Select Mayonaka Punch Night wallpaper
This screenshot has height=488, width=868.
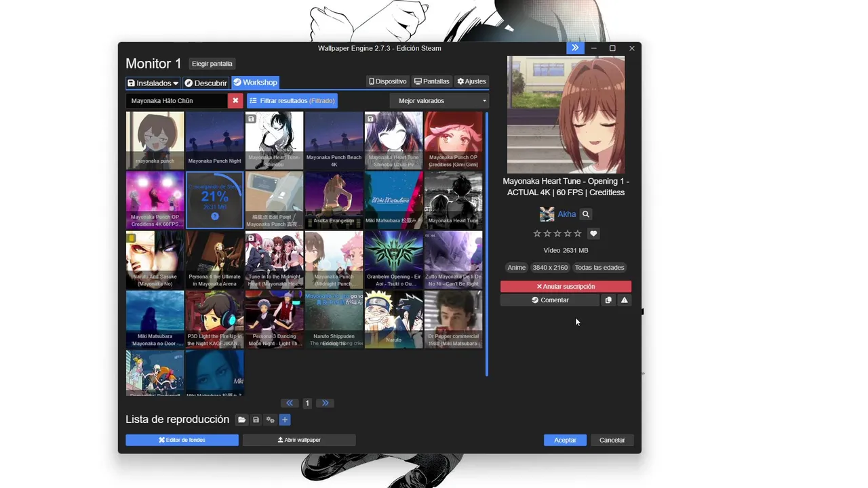[x=214, y=140]
